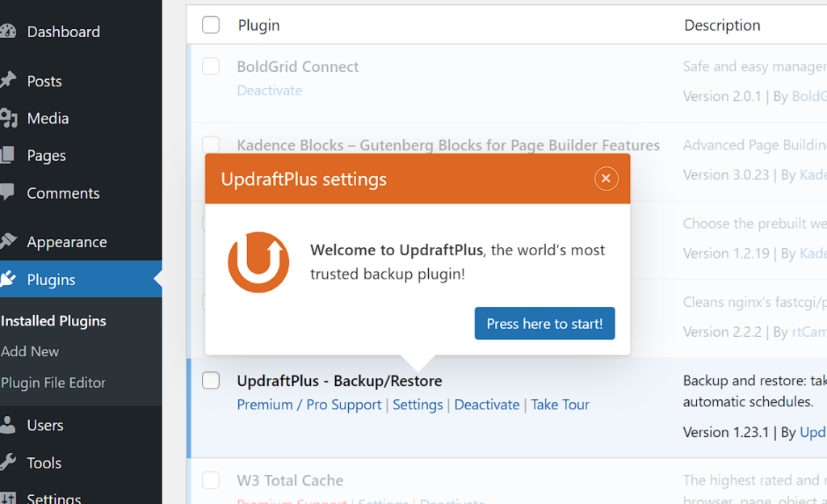
Task: Open the UpdraftPlus Settings link
Action: 418,405
